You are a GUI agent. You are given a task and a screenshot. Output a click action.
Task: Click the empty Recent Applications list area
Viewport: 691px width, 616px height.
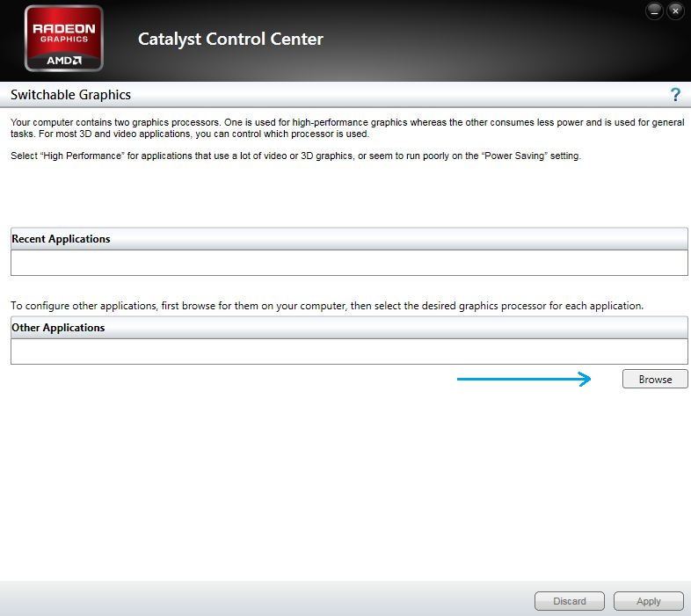coord(349,263)
